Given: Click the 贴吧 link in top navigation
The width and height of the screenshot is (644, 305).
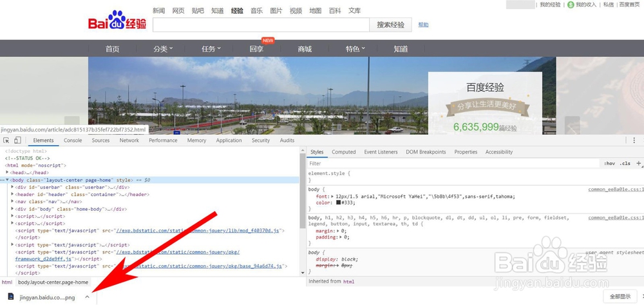Looking at the screenshot, I should 198,11.
